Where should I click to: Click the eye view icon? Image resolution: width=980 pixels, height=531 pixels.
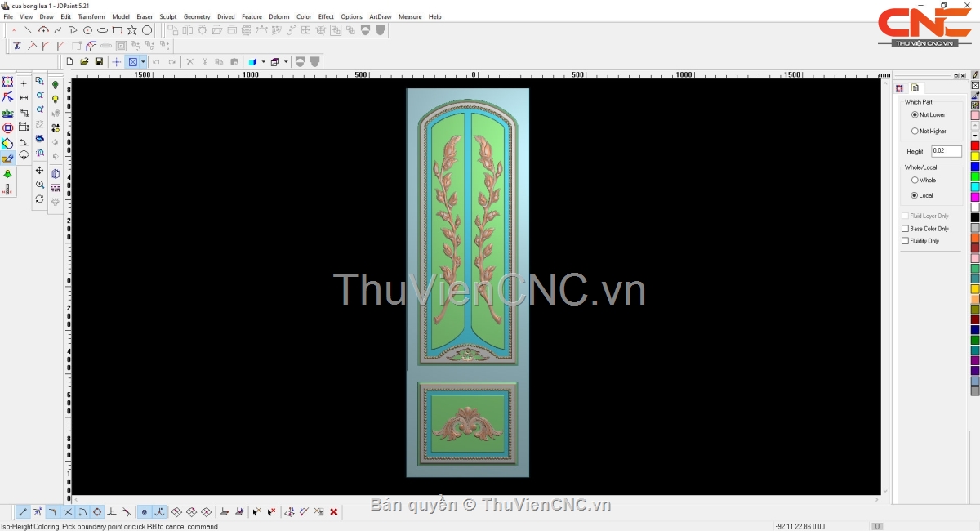pyautogui.click(x=39, y=139)
